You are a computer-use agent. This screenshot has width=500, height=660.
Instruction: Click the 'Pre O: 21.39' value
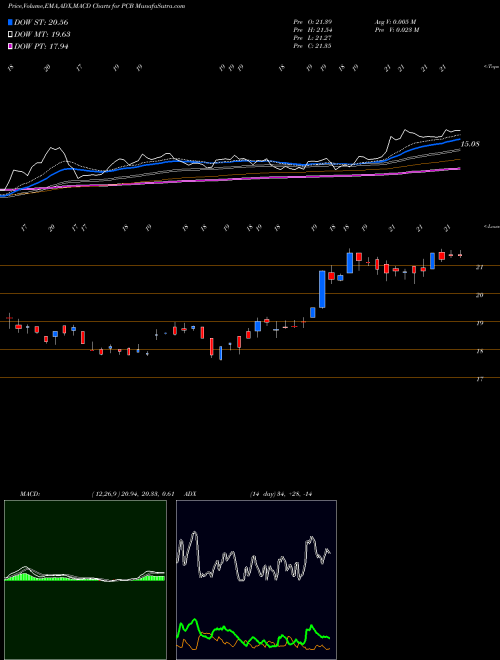312,22
